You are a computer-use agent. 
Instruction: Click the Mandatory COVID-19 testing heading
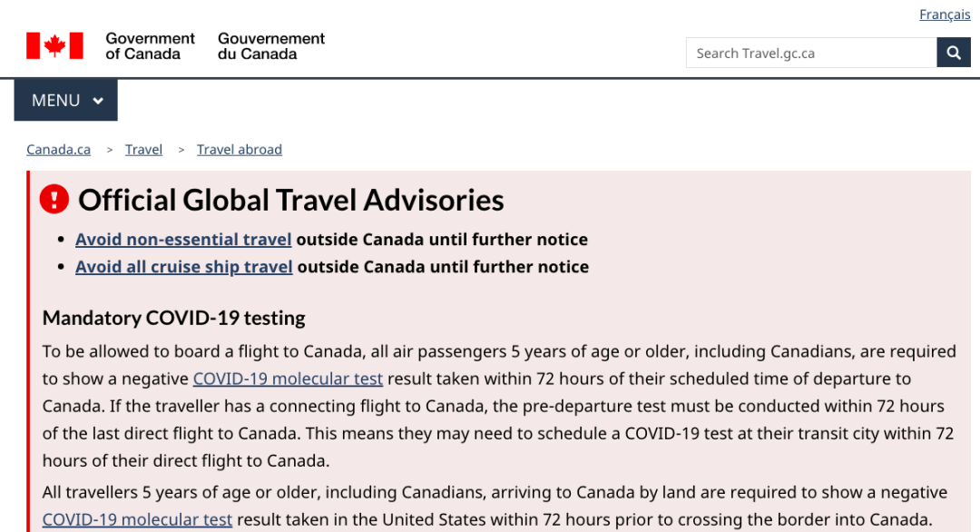coord(173,318)
